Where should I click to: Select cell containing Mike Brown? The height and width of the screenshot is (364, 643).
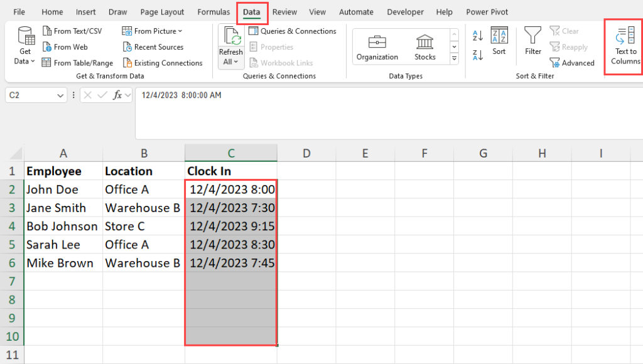(63, 263)
